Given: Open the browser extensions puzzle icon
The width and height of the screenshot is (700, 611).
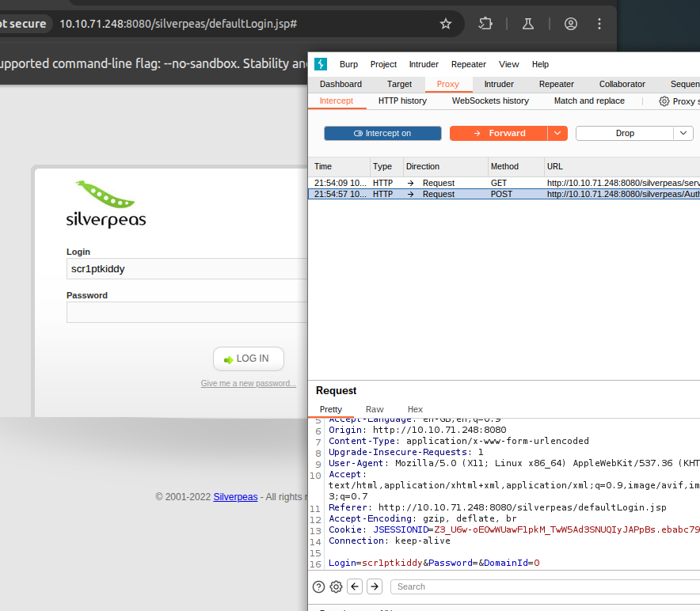Looking at the screenshot, I should [485, 24].
